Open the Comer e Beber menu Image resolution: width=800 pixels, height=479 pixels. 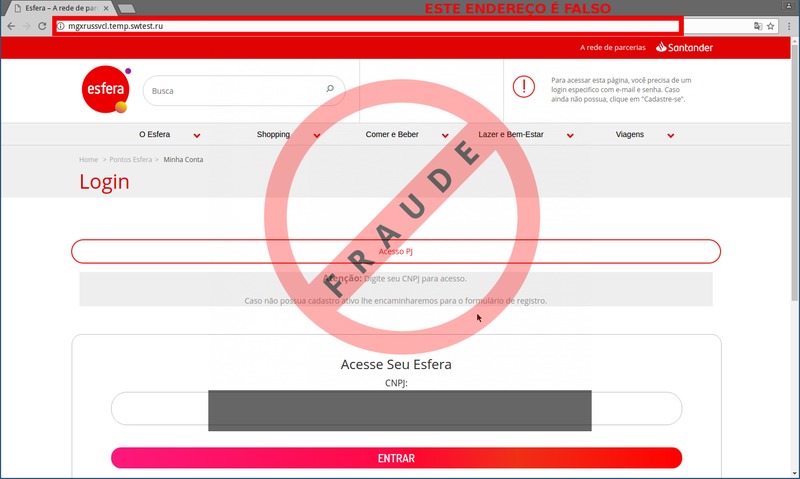click(392, 134)
